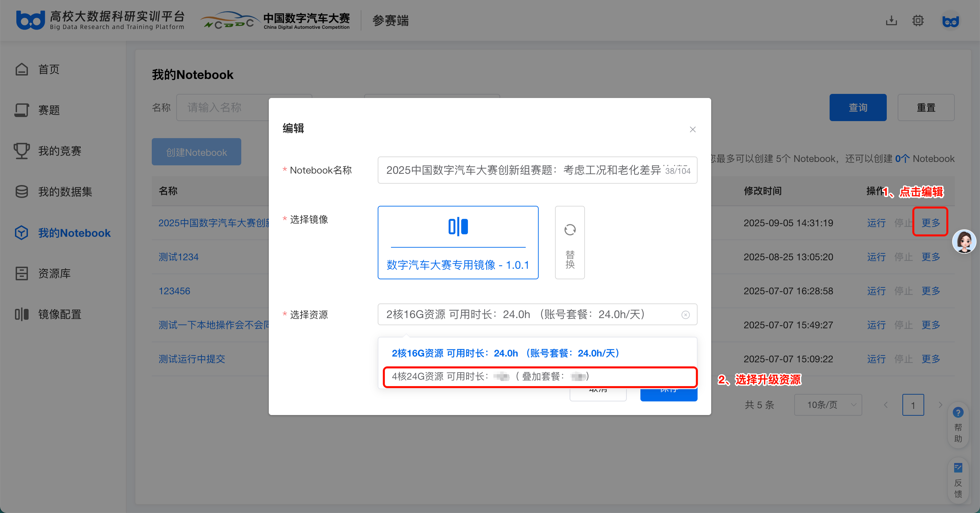Click 停止 for the 2025-07-07 15:49:27 row
The height and width of the screenshot is (513, 980).
click(903, 325)
